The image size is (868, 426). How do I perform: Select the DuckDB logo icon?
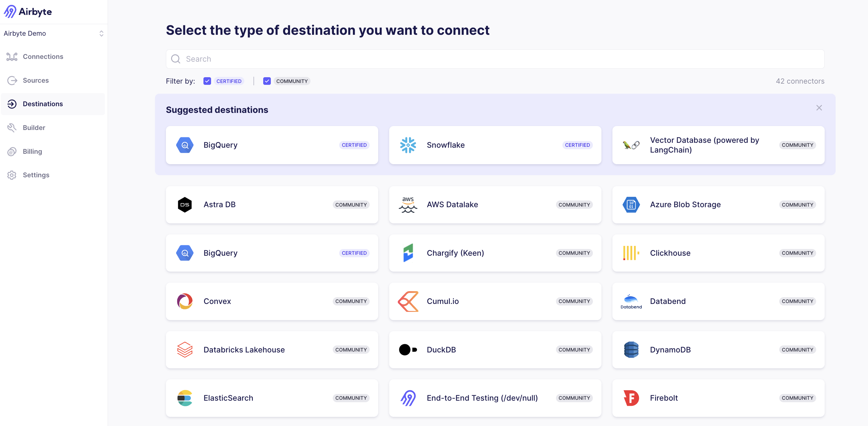tap(408, 349)
